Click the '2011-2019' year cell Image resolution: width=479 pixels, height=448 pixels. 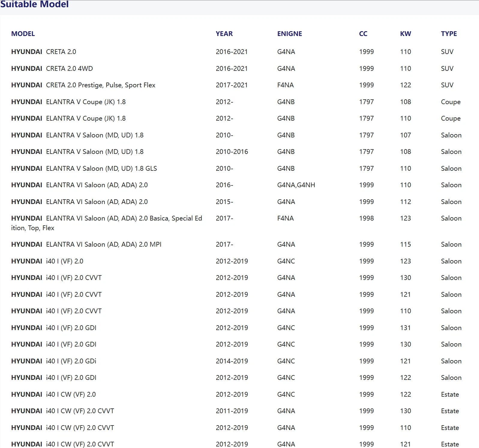point(232,411)
